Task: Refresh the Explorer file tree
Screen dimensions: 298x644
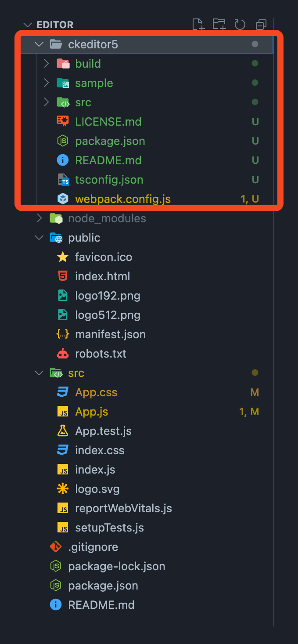Action: point(240,24)
